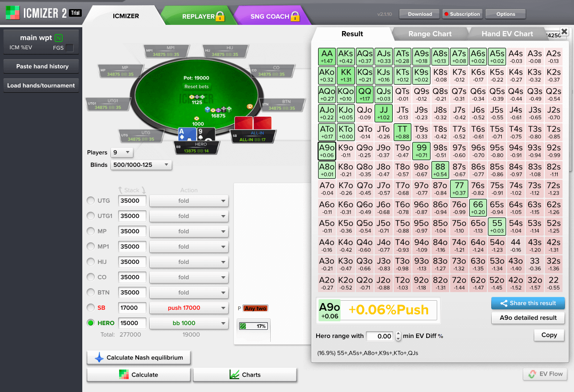This screenshot has height=392, width=574.
Task: Click the Replayer padlock icon
Action: point(220,17)
